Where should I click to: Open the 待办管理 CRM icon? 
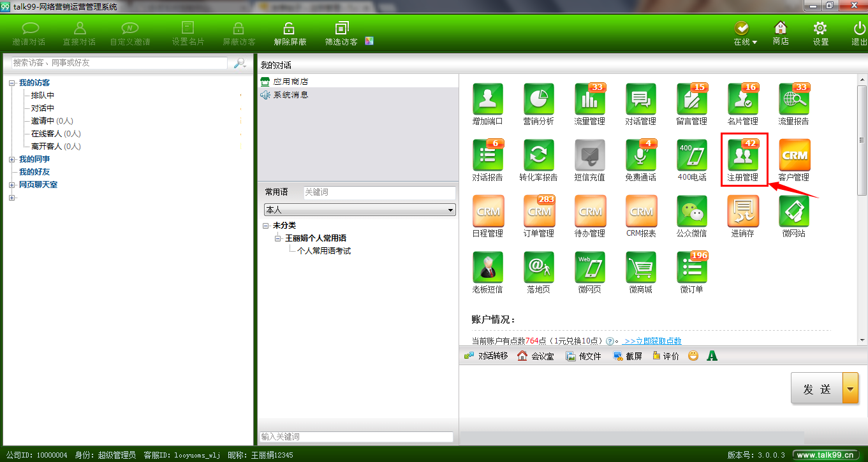click(x=590, y=212)
